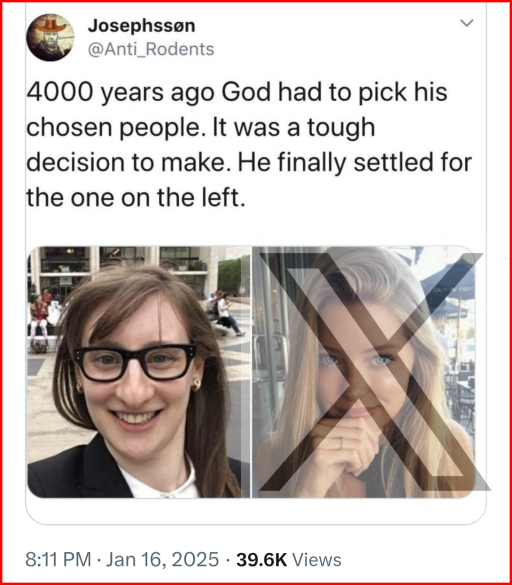Click the cowboy hat in the avatar
This screenshot has height=585, width=512.
point(51,24)
